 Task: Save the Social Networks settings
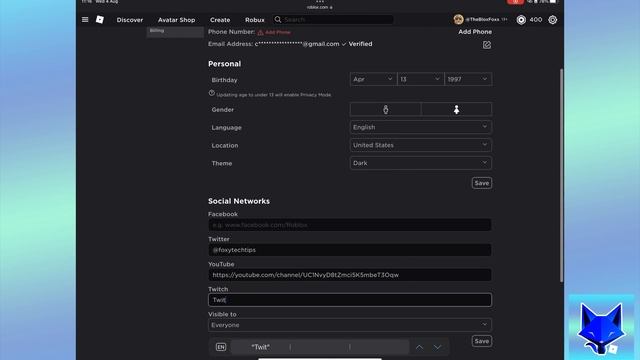482,341
